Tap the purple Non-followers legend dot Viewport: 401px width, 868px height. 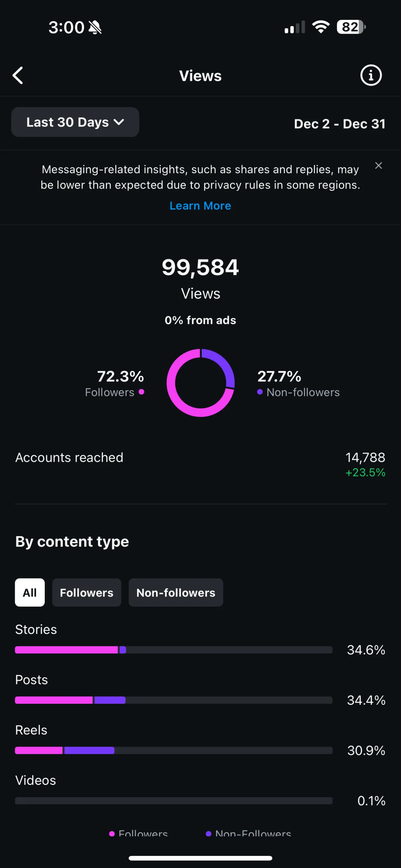click(x=260, y=392)
